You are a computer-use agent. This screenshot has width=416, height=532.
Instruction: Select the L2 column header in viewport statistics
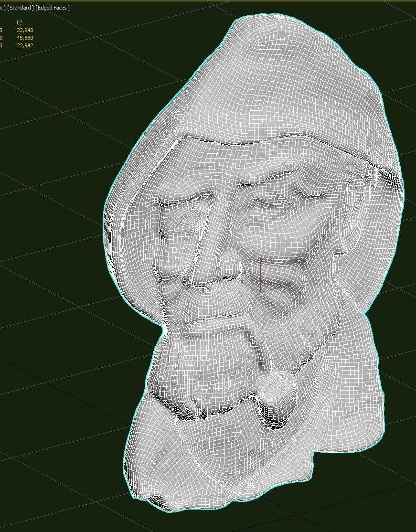(19, 22)
